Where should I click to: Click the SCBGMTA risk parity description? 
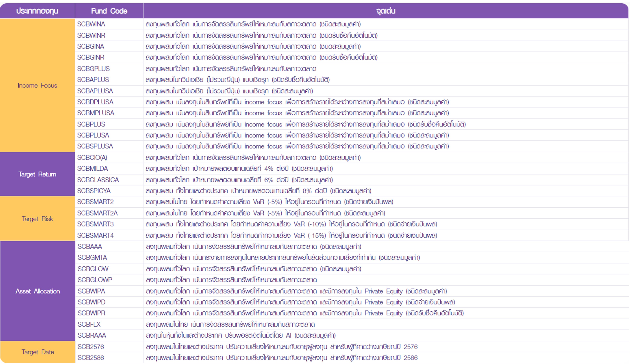click(283, 257)
